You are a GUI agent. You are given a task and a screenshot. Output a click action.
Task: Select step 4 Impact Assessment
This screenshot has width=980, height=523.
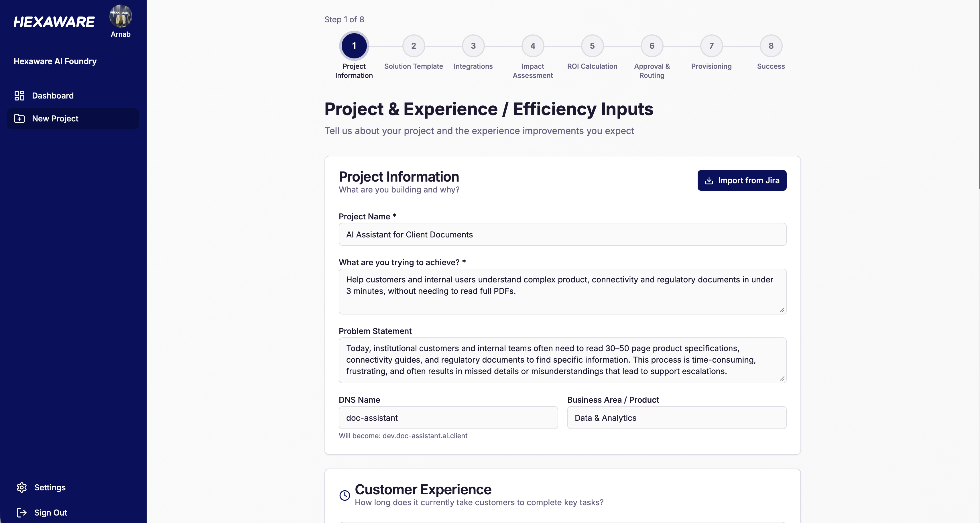533,46
